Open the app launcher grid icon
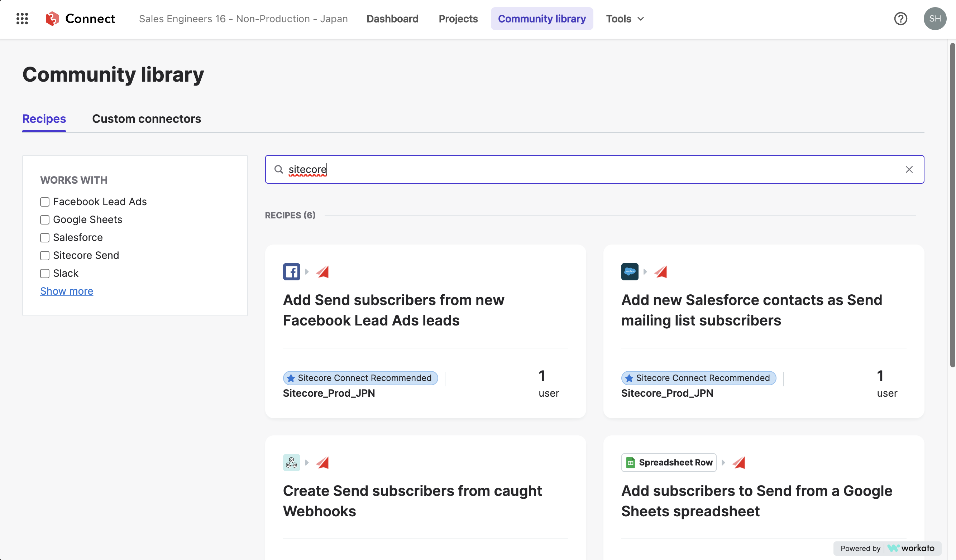The width and height of the screenshot is (956, 560). point(22,19)
